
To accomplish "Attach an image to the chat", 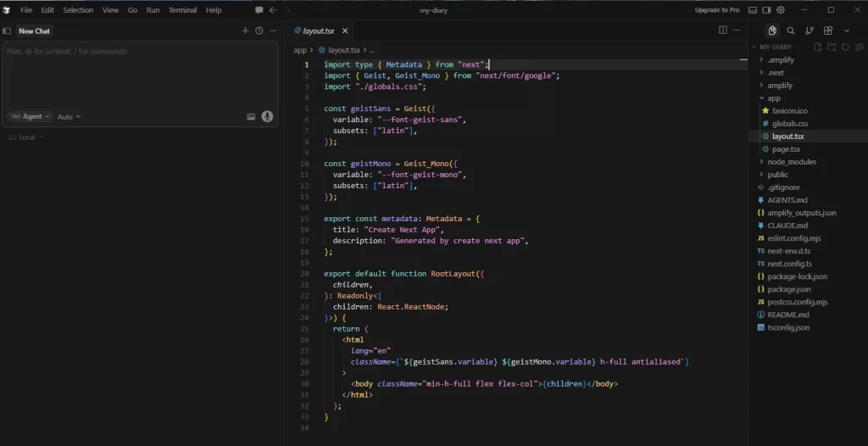I will 251,116.
